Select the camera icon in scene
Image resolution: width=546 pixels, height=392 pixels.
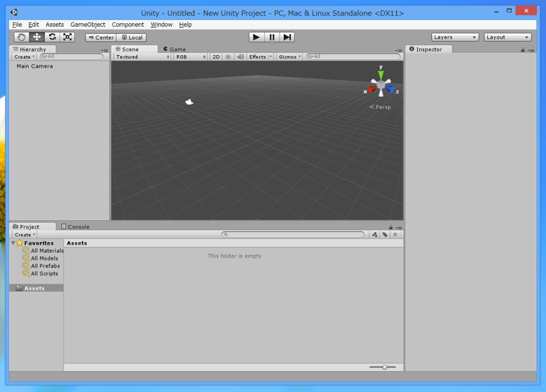pyautogui.click(x=189, y=102)
